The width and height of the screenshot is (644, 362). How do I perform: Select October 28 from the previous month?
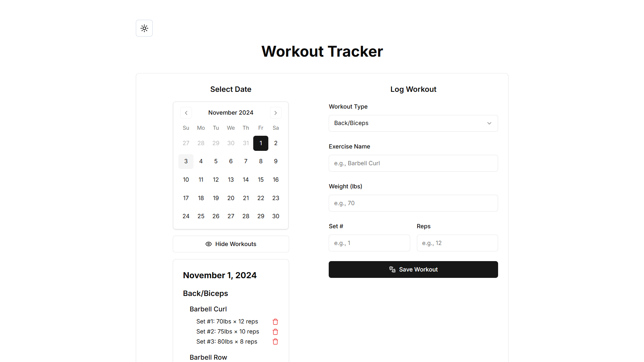201,143
